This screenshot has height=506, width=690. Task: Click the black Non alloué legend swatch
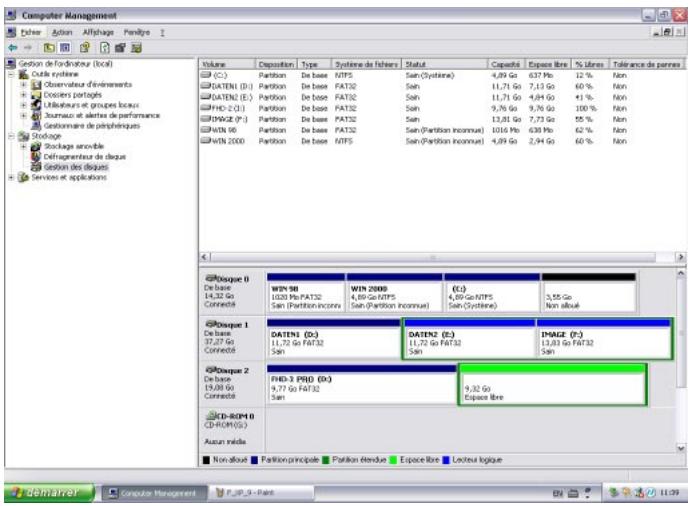[x=206, y=460]
